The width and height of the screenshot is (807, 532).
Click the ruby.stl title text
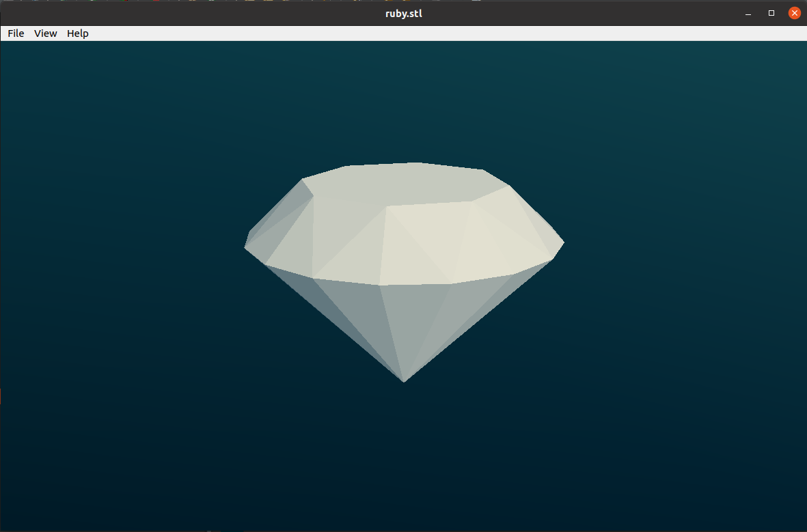click(403, 14)
